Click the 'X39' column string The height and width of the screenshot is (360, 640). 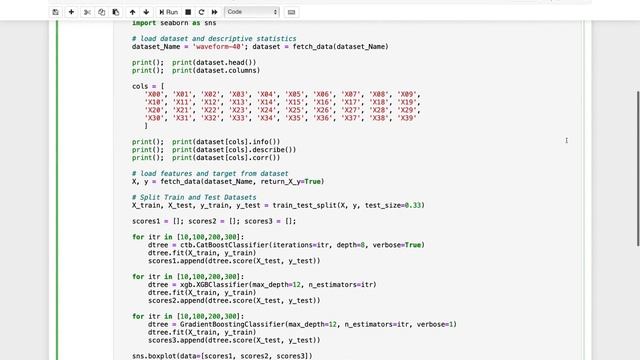[407, 118]
